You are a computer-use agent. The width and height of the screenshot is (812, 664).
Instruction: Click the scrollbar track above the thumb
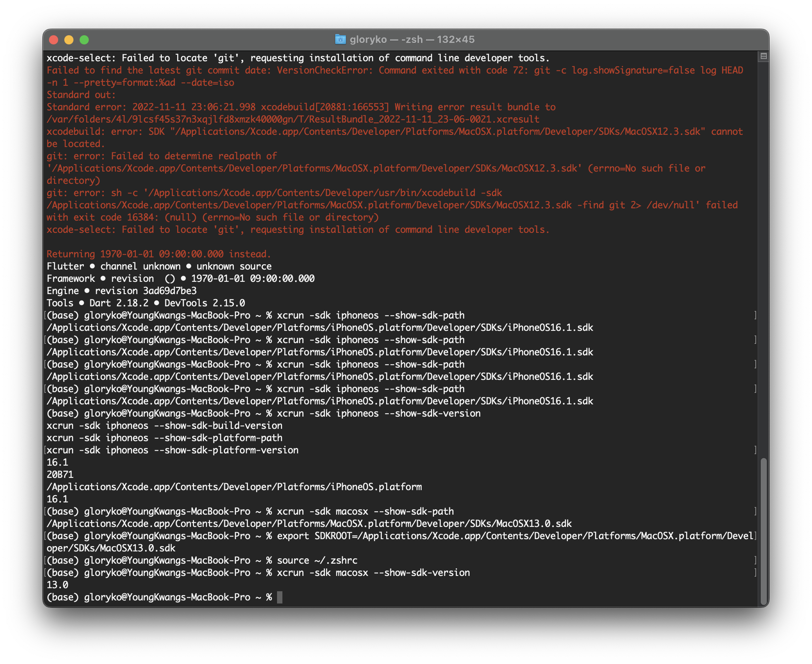pos(763,268)
